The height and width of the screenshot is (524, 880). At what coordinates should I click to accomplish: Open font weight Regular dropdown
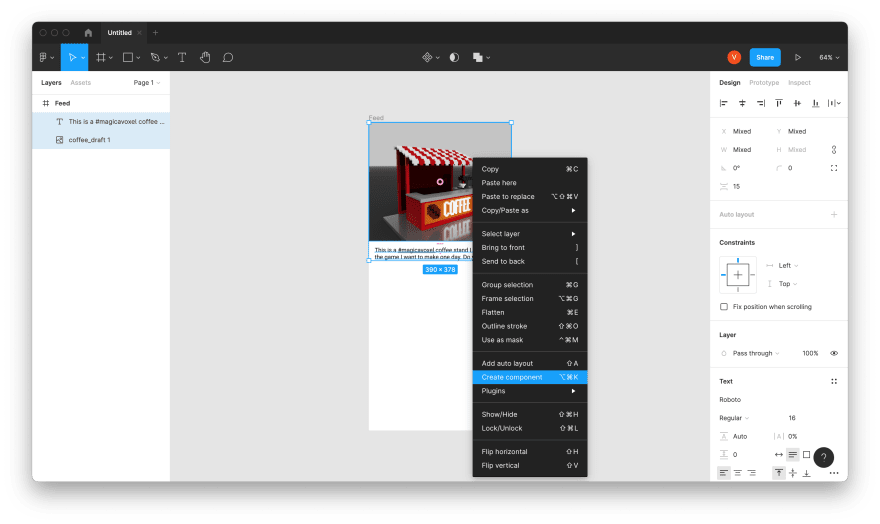click(x=734, y=418)
